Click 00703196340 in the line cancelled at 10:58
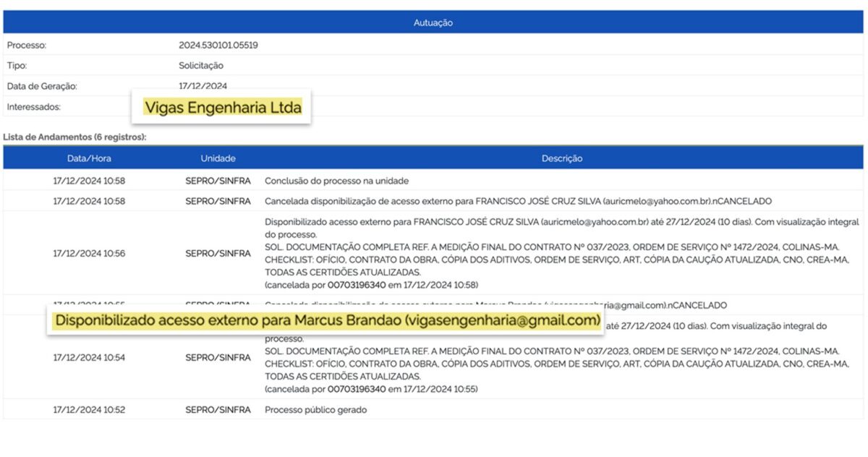The width and height of the screenshot is (868, 457). (357, 285)
